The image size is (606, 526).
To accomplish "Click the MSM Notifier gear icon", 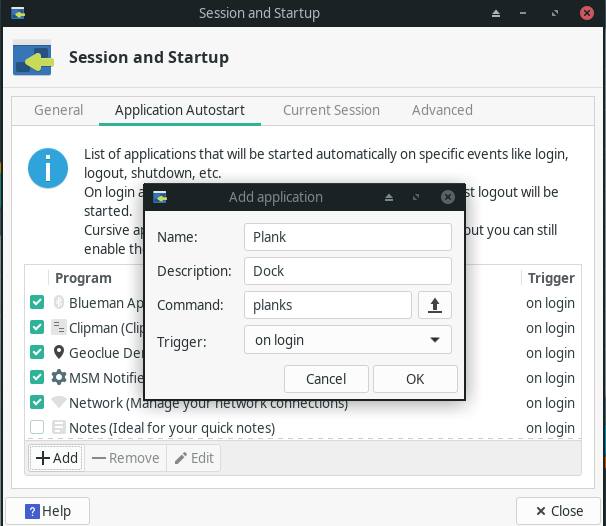I will pos(59,377).
